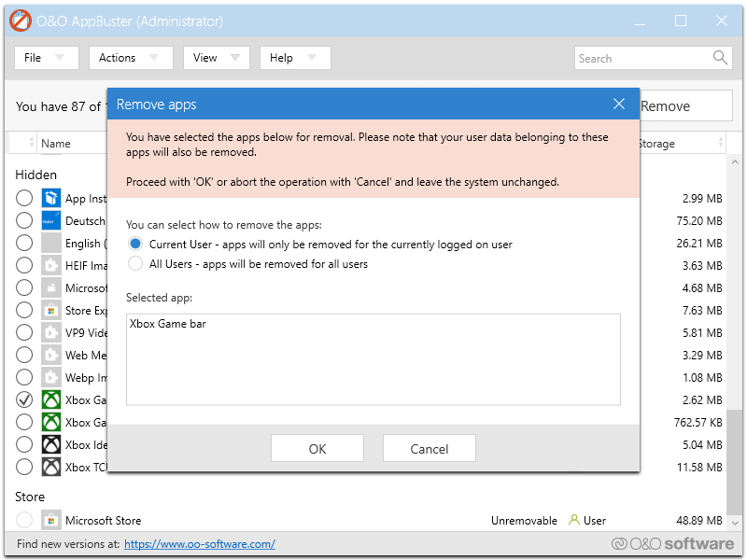The width and height of the screenshot is (747, 560).
Task: Toggle the VP9 Video row checkbox
Action: click(24, 332)
